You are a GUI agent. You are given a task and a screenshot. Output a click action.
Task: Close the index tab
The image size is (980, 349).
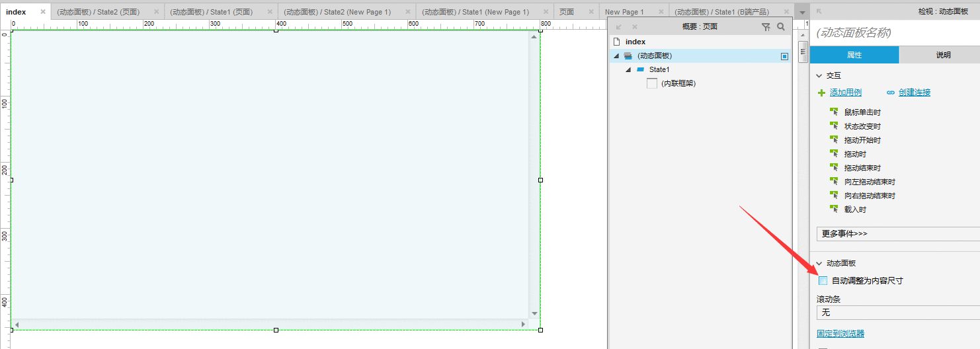[43, 12]
